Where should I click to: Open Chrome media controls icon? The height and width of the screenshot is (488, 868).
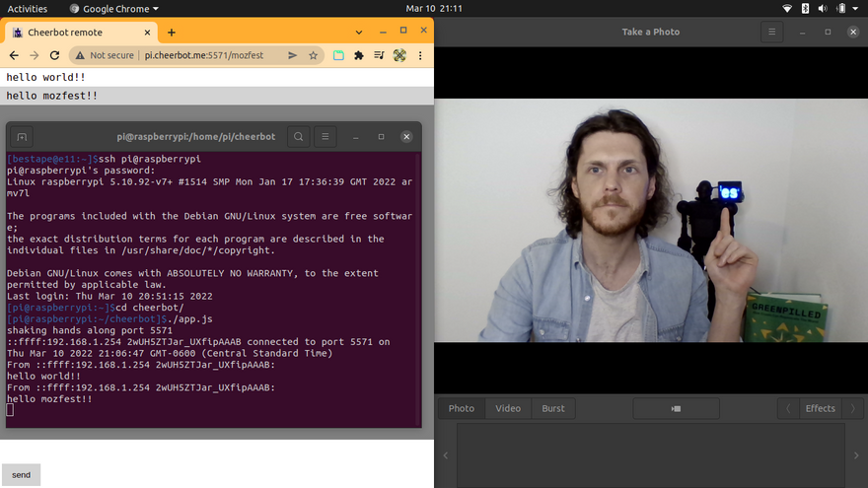pos(380,56)
